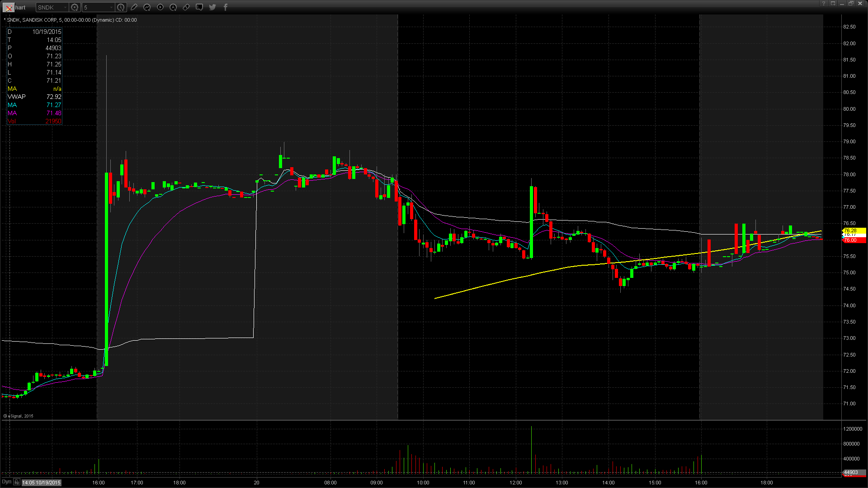Click the cyan MA 71.27 row
The width and height of the screenshot is (868, 488).
[34, 105]
